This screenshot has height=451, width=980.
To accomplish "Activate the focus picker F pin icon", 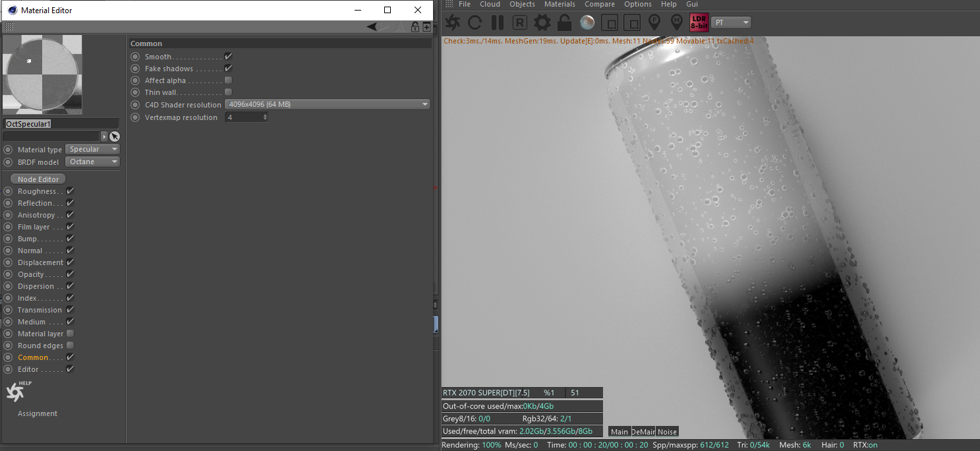I will (x=654, y=22).
